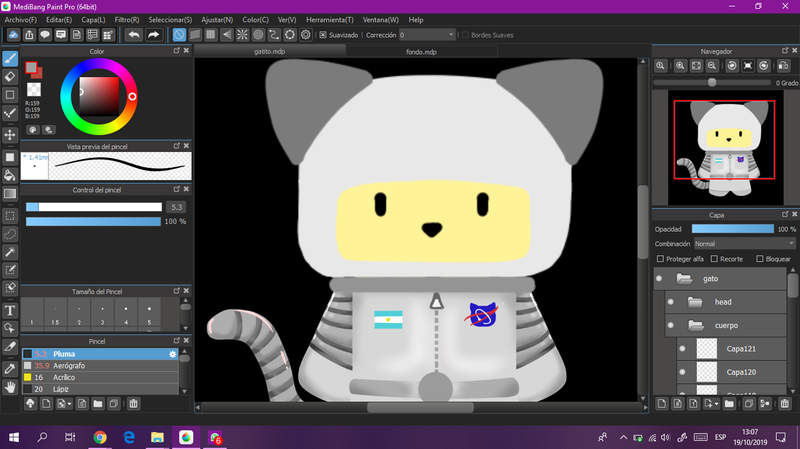Screen dimensions: 800x449
Task: Open the Filtro(R) menu
Action: coord(126,19)
